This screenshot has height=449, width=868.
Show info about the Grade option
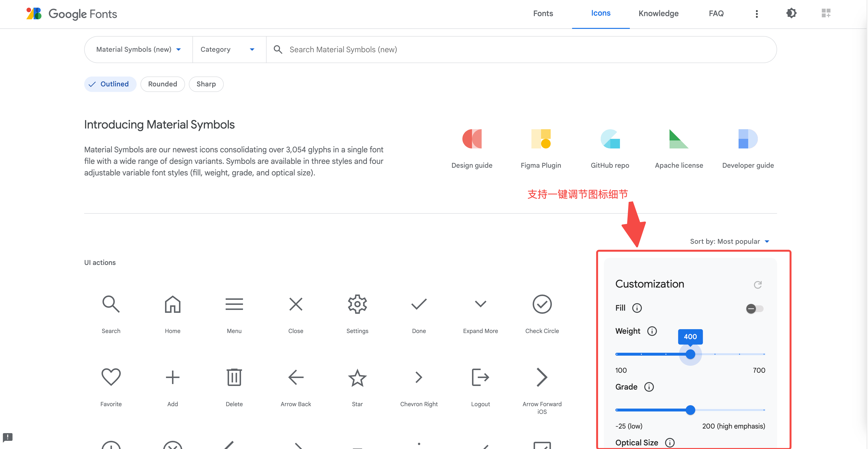[x=649, y=387]
